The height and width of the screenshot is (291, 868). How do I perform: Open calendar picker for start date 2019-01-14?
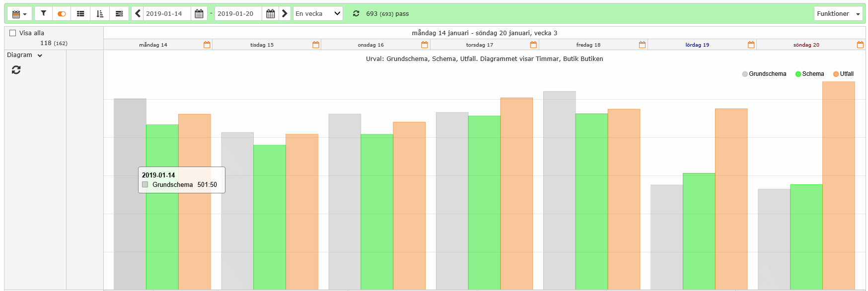click(199, 13)
